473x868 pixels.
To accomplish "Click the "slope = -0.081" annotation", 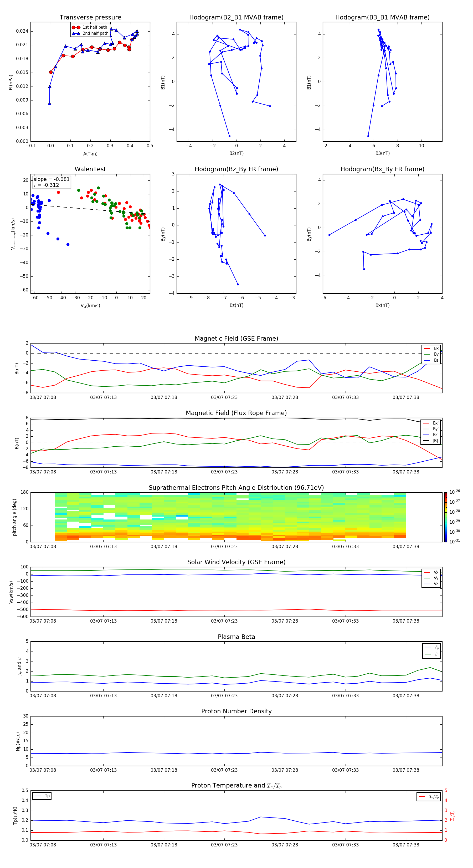I will 52,179.
